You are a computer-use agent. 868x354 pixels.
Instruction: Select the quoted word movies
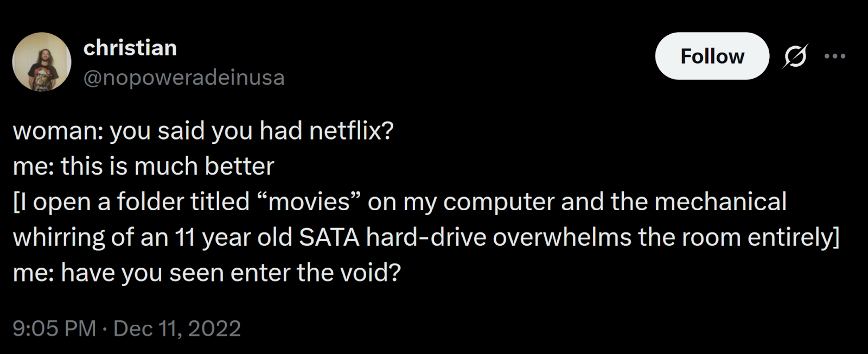tap(309, 201)
